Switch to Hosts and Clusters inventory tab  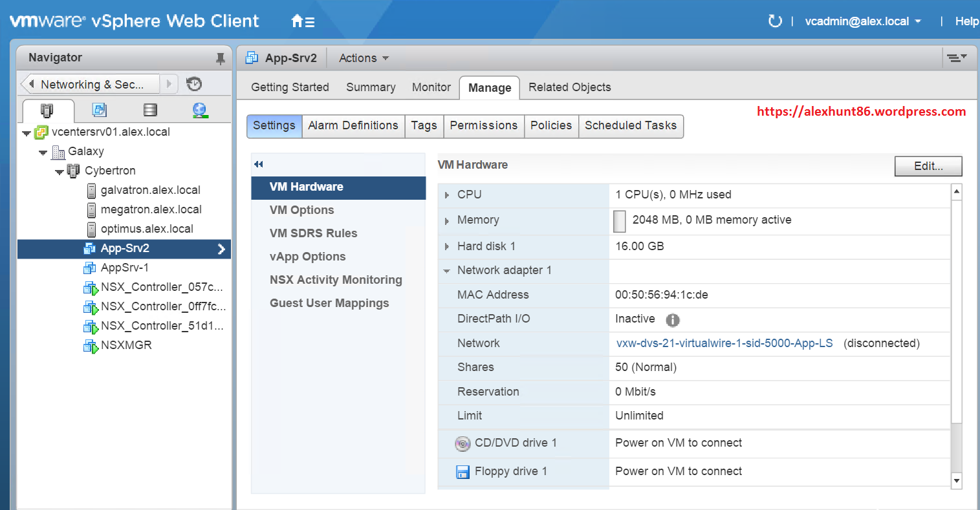point(47,110)
